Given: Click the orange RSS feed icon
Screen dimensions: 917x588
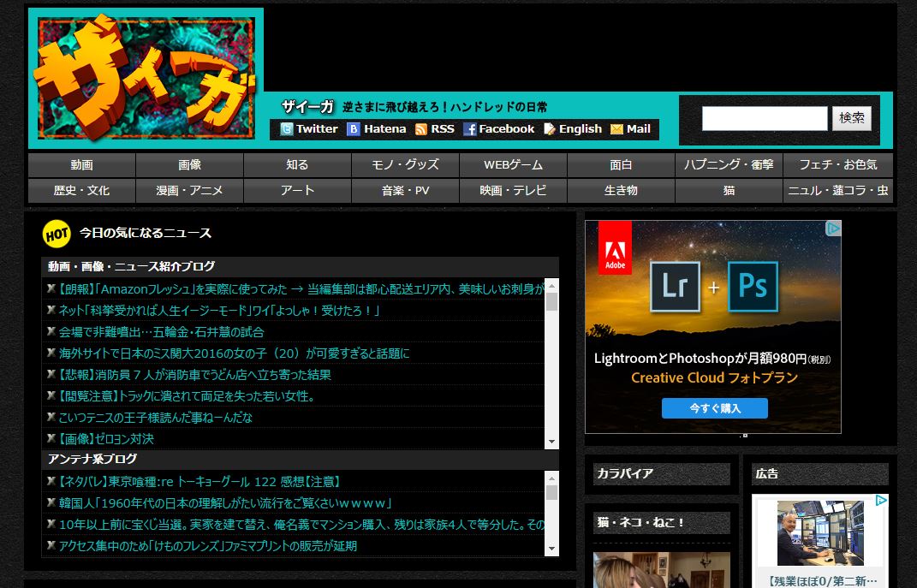Looking at the screenshot, I should click(420, 129).
